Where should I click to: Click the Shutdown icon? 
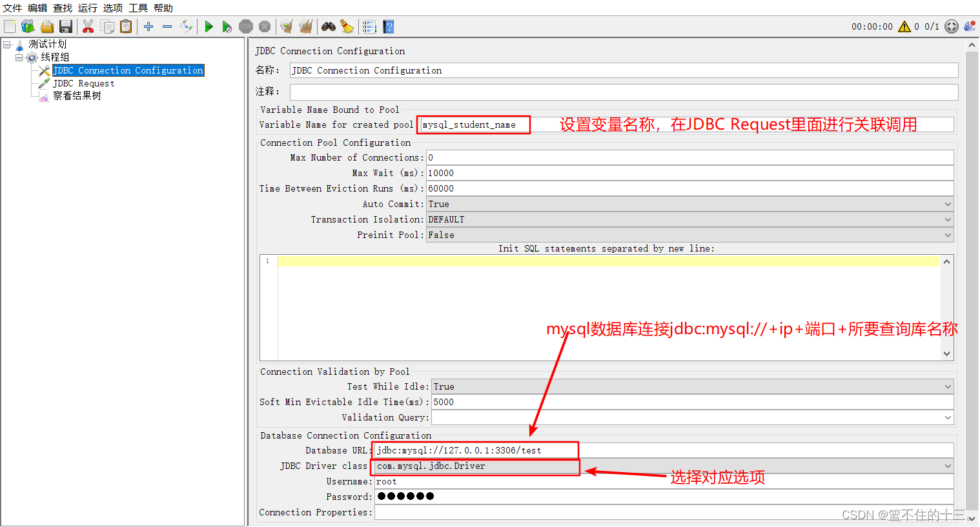[265, 26]
